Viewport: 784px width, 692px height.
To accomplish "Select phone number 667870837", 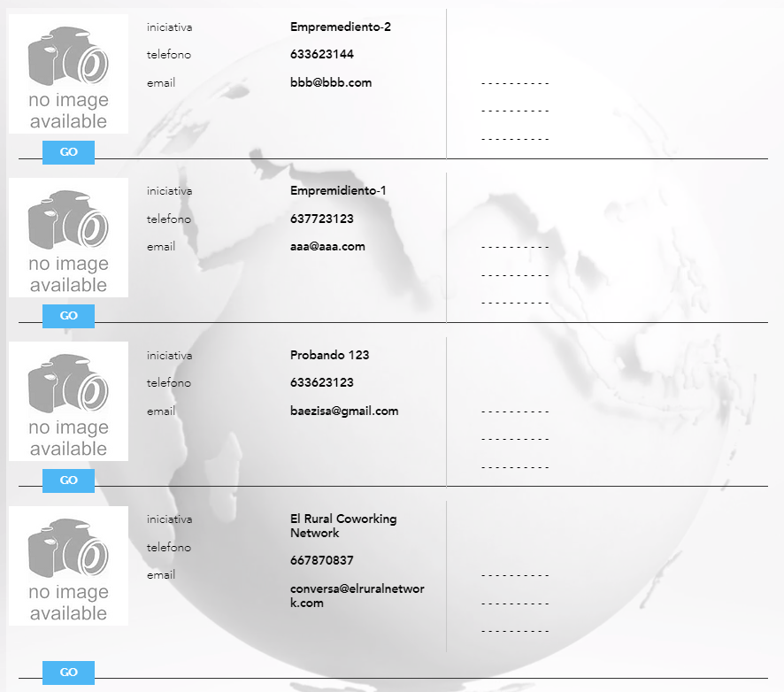I will pos(322,560).
